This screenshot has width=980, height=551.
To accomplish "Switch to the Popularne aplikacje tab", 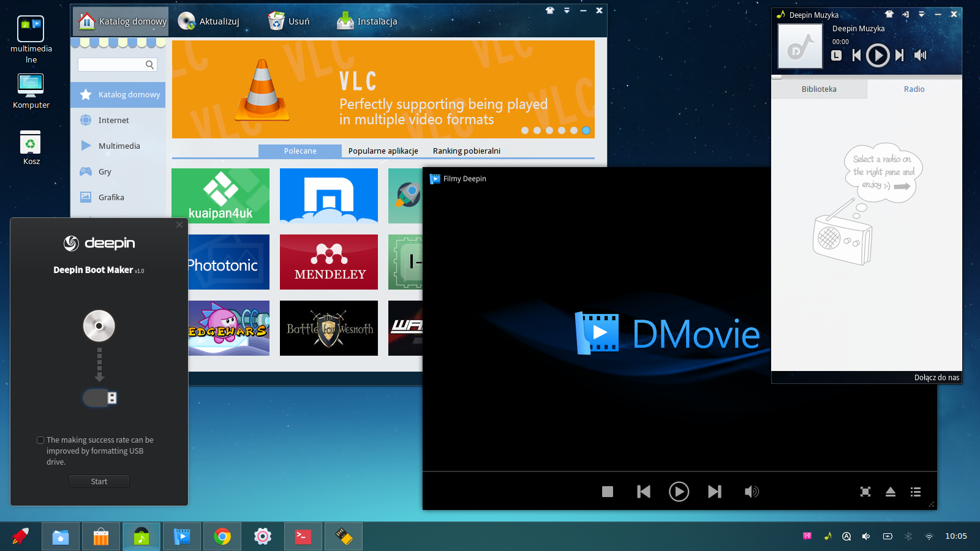I will [383, 151].
